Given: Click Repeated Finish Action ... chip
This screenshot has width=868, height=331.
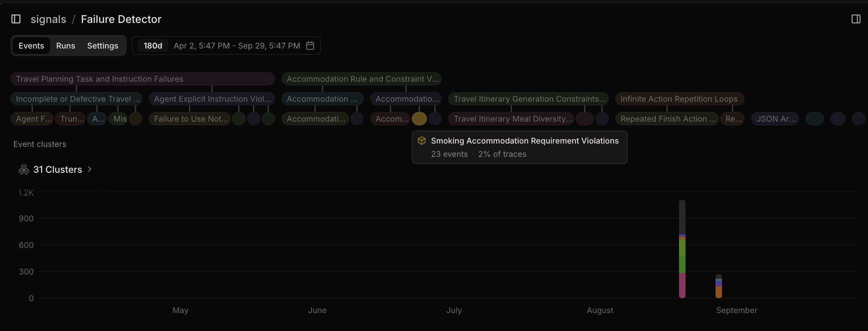Looking at the screenshot, I should point(667,119).
